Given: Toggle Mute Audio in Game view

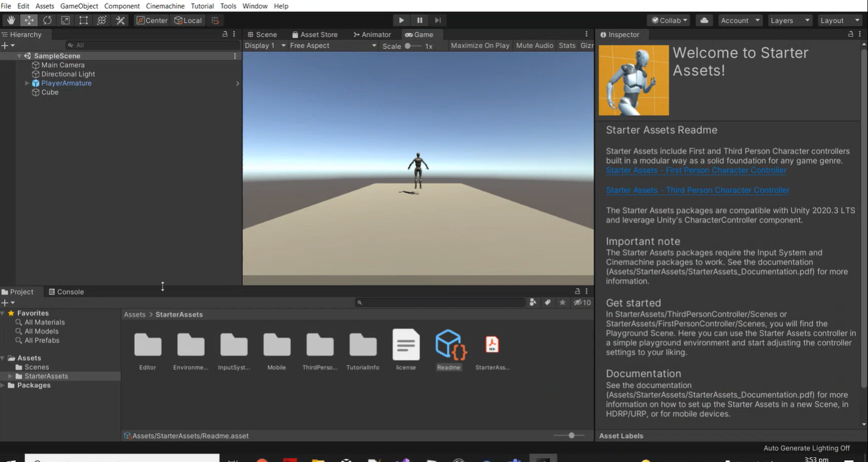Looking at the screenshot, I should point(535,45).
